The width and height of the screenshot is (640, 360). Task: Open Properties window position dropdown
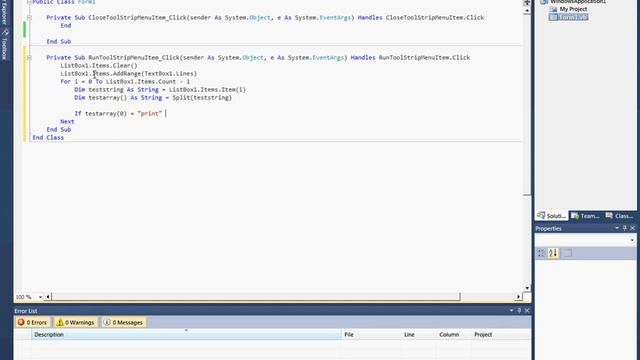point(617,228)
